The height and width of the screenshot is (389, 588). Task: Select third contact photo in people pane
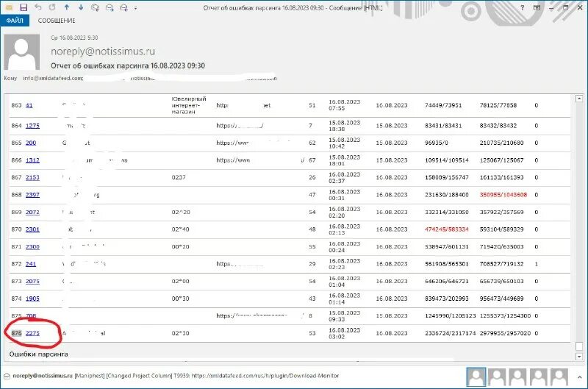[x=517, y=377]
